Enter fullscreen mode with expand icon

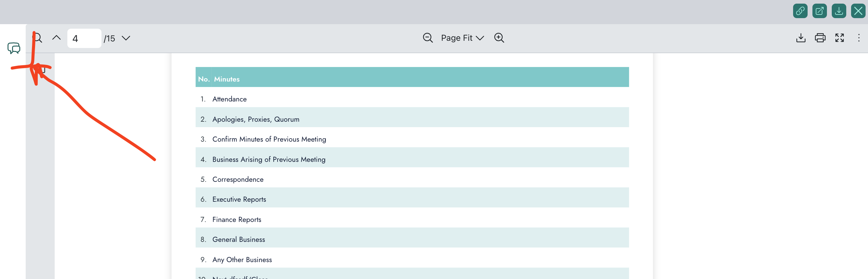(x=839, y=38)
